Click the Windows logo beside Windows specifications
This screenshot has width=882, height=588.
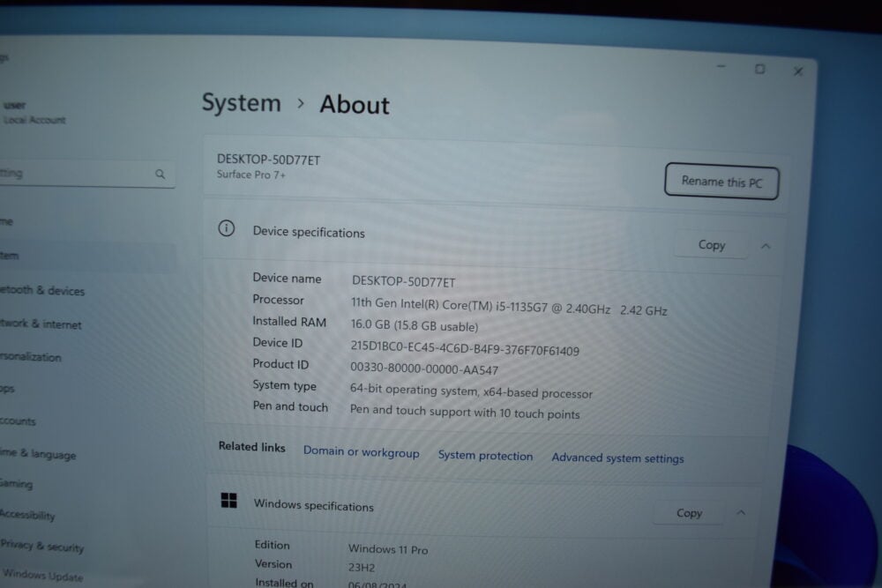(229, 501)
